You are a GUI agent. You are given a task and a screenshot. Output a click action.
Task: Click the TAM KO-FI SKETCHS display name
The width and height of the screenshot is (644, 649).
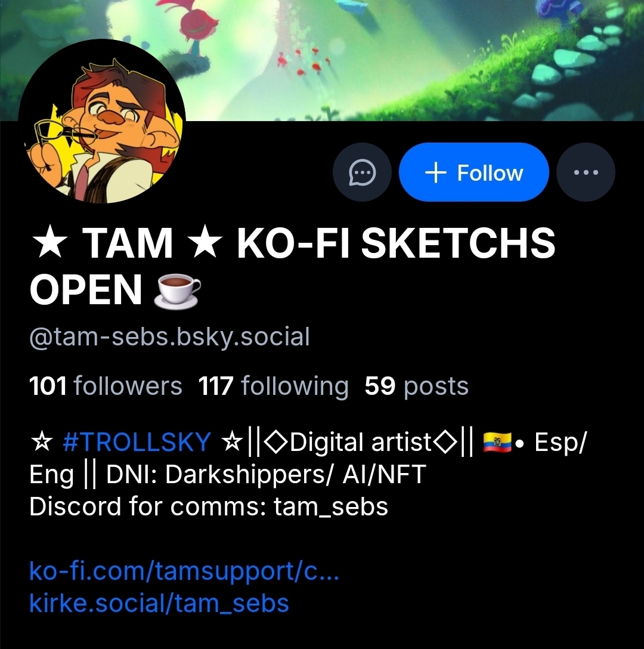(292, 266)
